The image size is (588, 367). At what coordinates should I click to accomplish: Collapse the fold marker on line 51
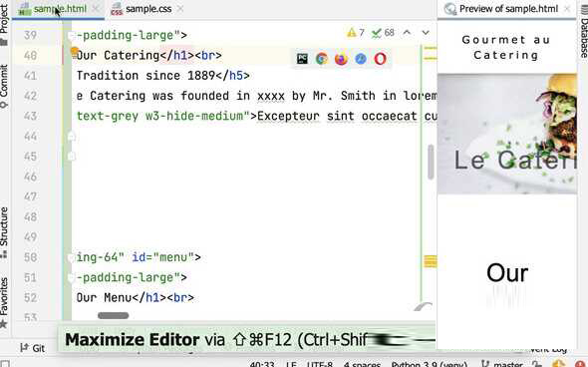(71, 277)
